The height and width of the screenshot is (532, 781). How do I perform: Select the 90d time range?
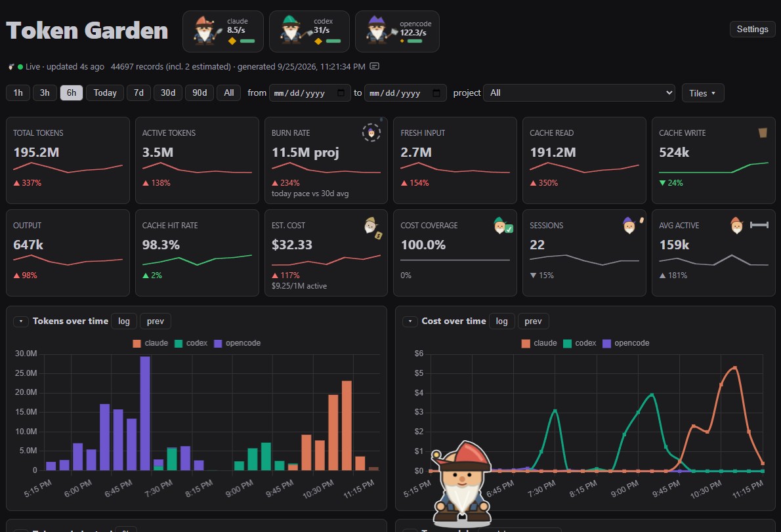pos(200,93)
